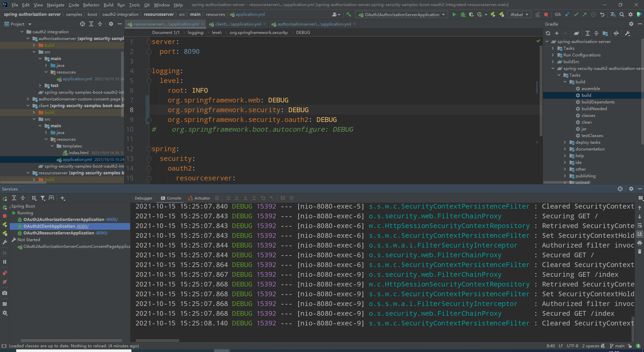Click the 'resourceserver' breadcrumb in navigation bar
Viewport: 644px width, 352px height.
click(x=159, y=14)
